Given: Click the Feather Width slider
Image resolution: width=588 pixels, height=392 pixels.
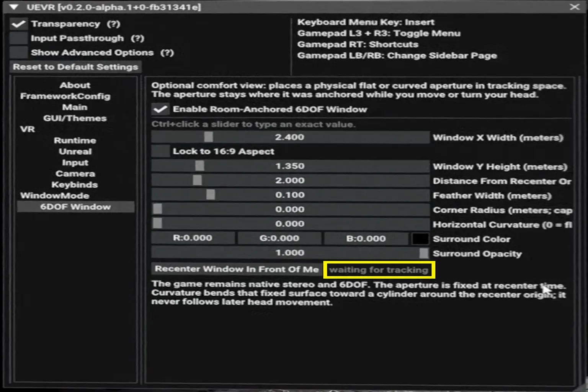Looking at the screenshot, I should click(x=290, y=195).
